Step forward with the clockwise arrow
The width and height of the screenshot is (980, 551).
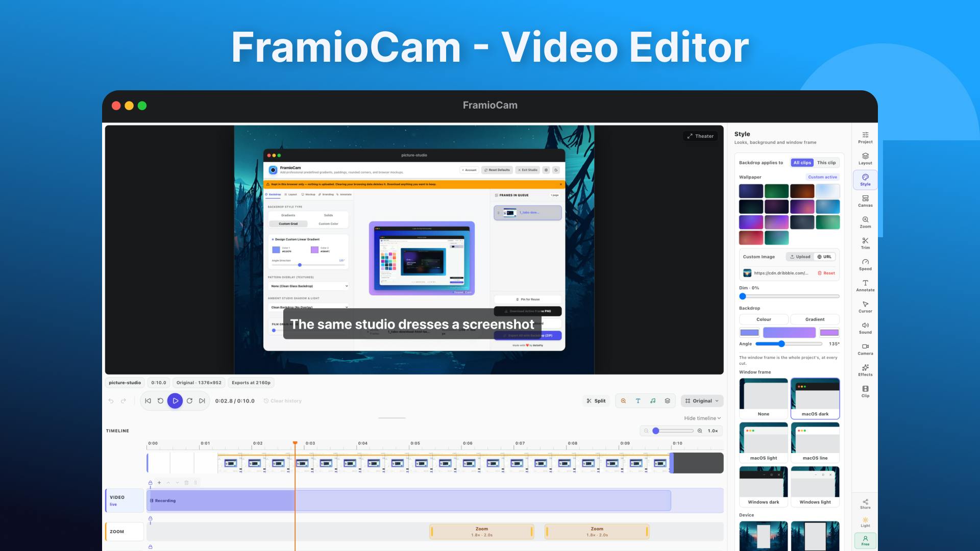tap(189, 401)
